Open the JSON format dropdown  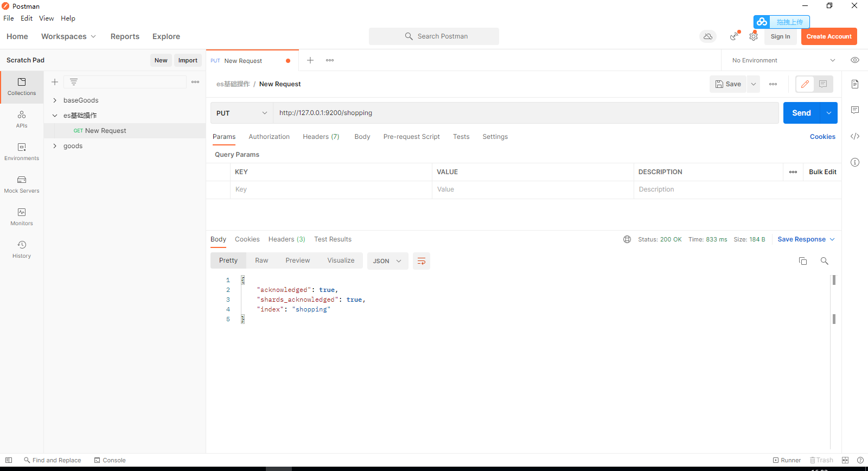387,261
